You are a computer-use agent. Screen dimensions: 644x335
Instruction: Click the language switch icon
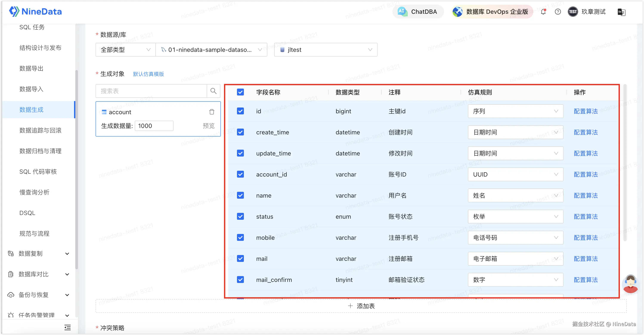point(621,12)
